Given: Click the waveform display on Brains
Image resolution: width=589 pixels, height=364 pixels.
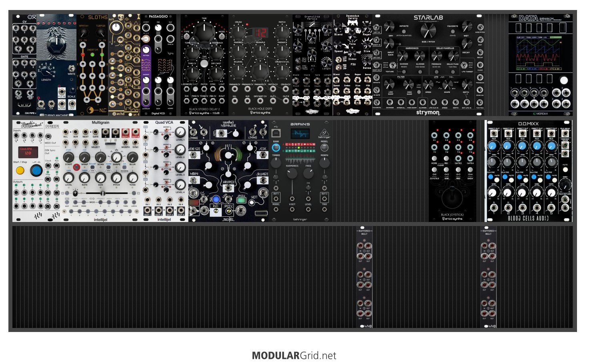Looking at the screenshot, I should pyautogui.click(x=300, y=134).
